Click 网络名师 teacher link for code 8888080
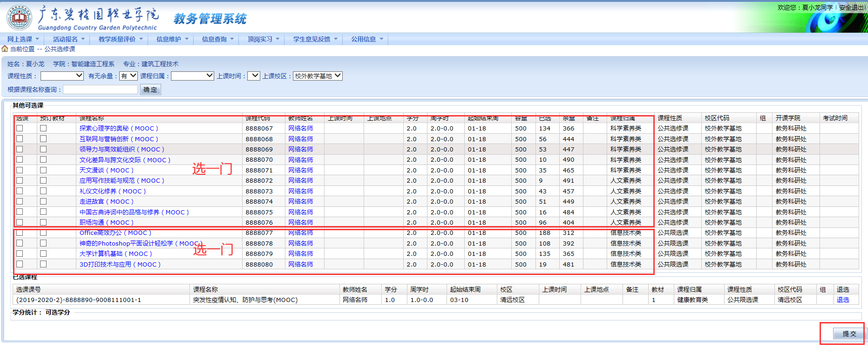The width and height of the screenshot is (868, 350). pyautogui.click(x=300, y=264)
